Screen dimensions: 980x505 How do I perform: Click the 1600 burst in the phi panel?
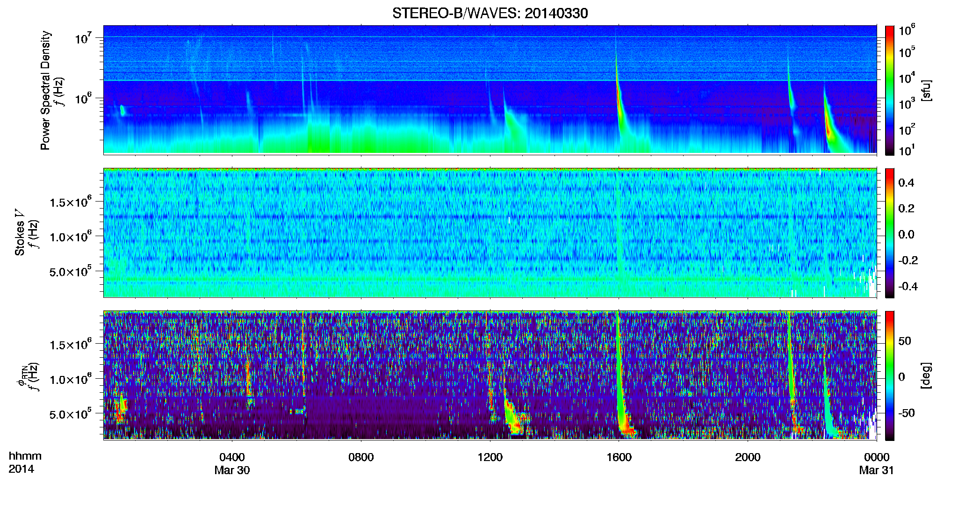(x=622, y=374)
